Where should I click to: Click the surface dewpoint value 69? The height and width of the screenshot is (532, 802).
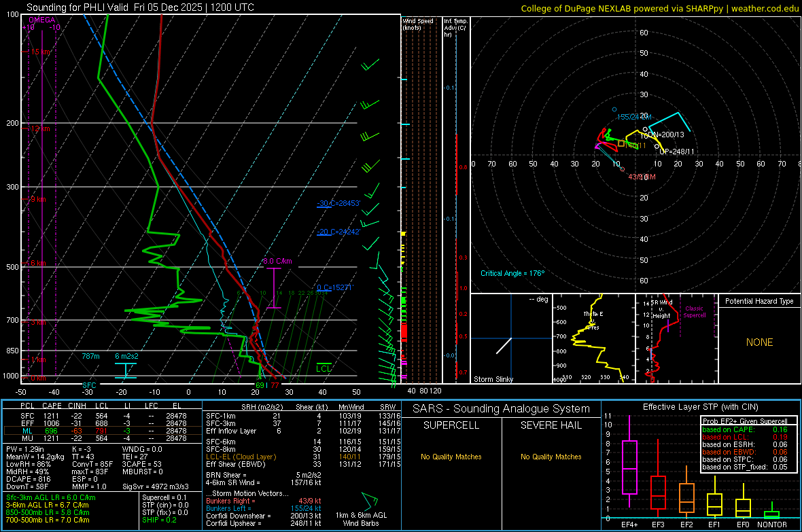(260, 385)
